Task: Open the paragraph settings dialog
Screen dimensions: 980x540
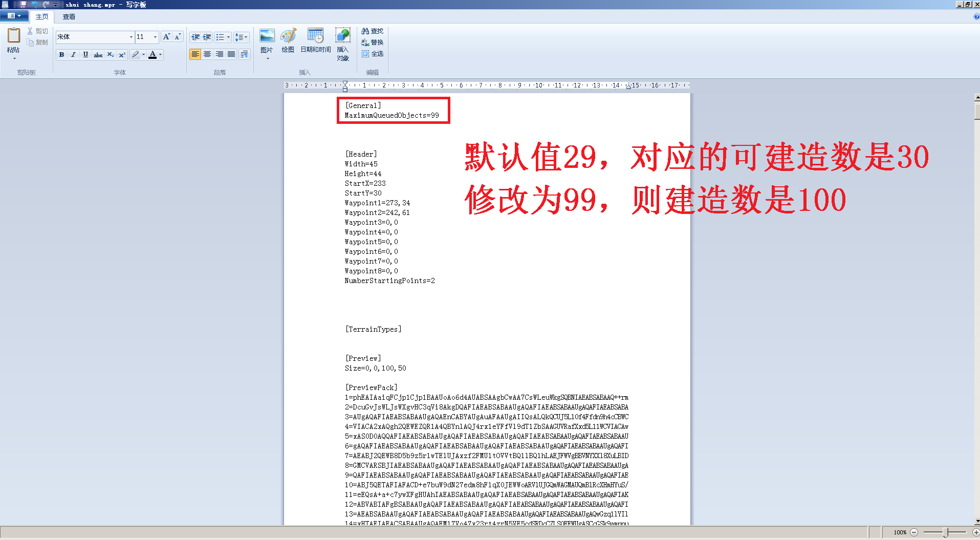Action: [245, 54]
